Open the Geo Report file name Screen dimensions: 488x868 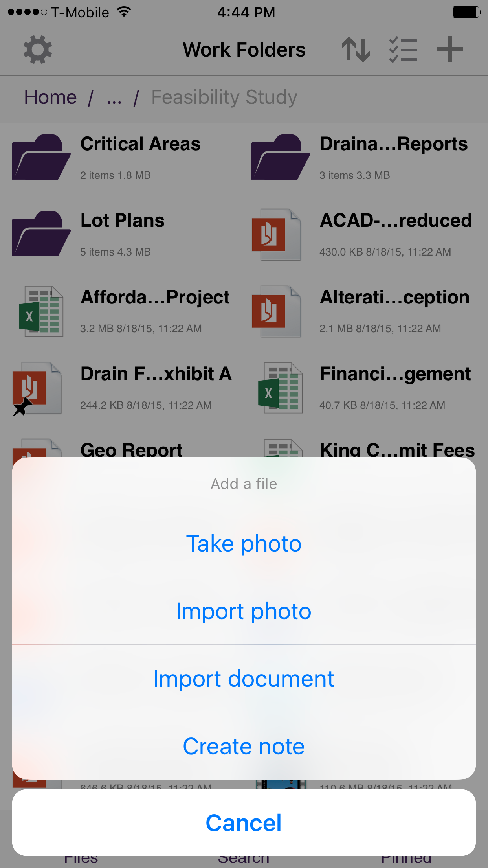point(131,450)
